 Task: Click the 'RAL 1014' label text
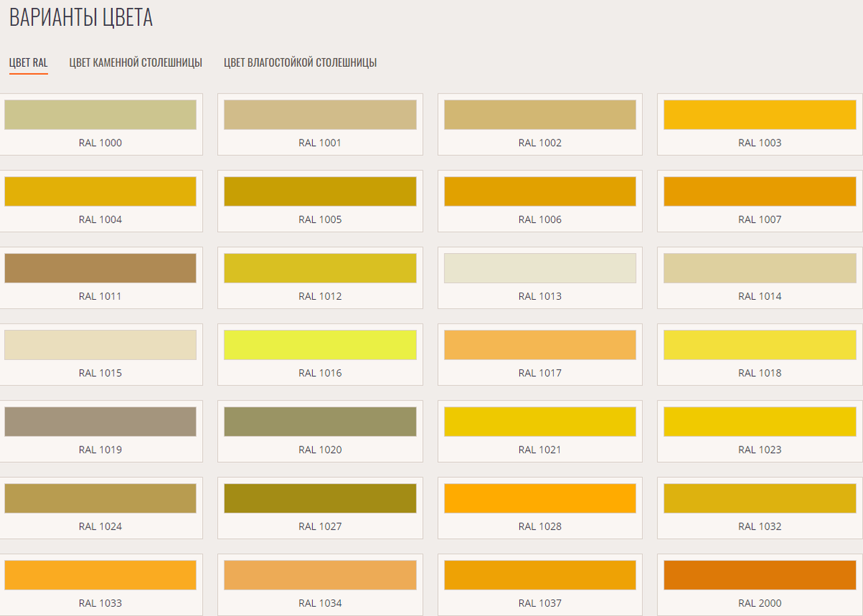click(760, 296)
